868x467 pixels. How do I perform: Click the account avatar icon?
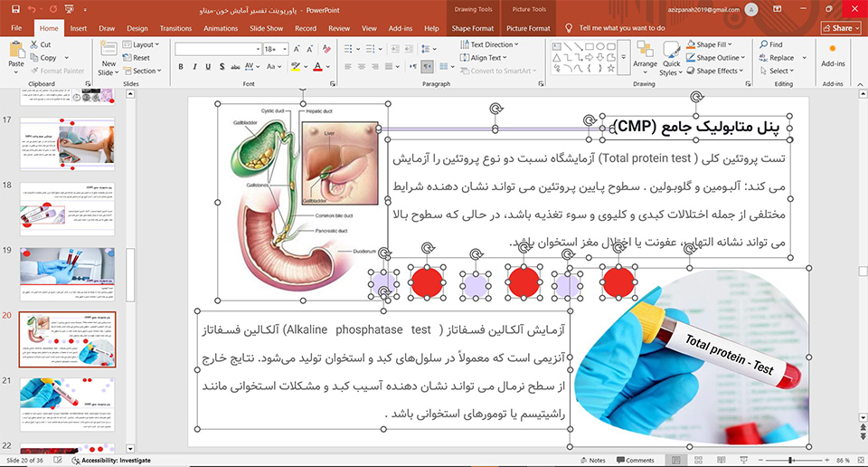(751, 9)
